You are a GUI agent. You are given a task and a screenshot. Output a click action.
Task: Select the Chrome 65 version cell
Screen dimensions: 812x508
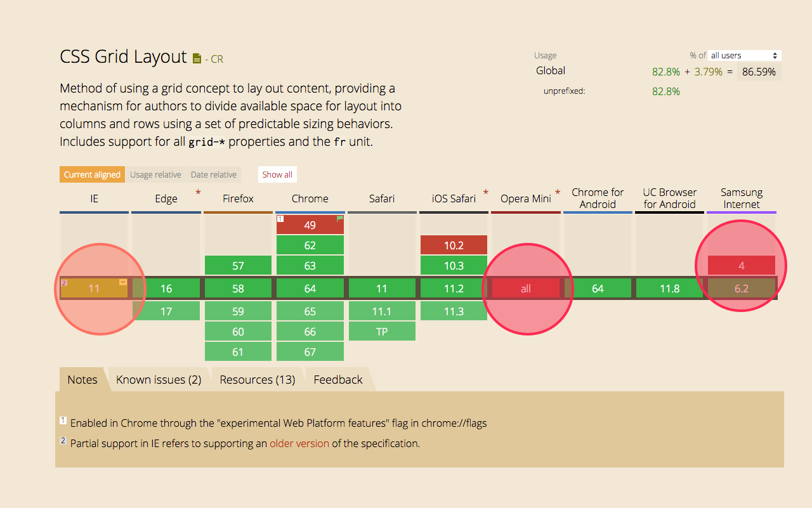(310, 311)
